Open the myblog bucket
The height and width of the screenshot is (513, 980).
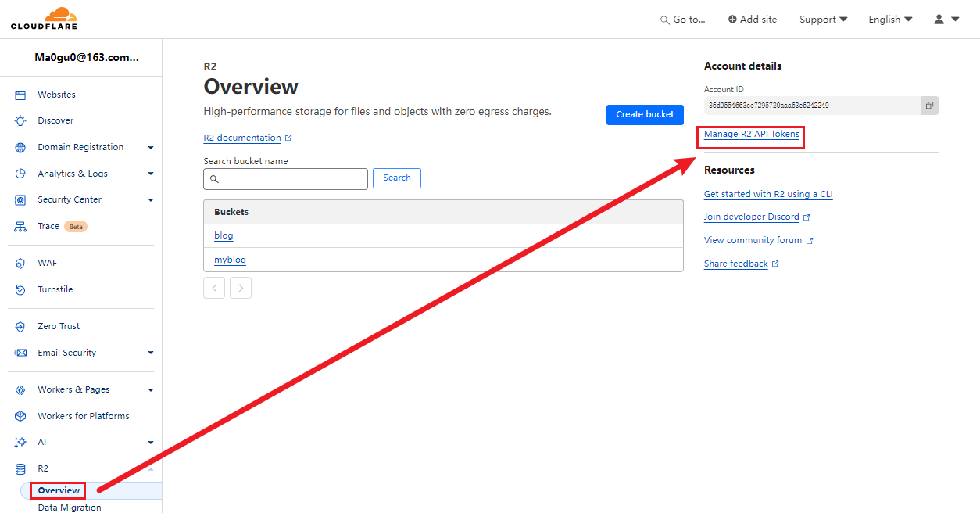(230, 260)
